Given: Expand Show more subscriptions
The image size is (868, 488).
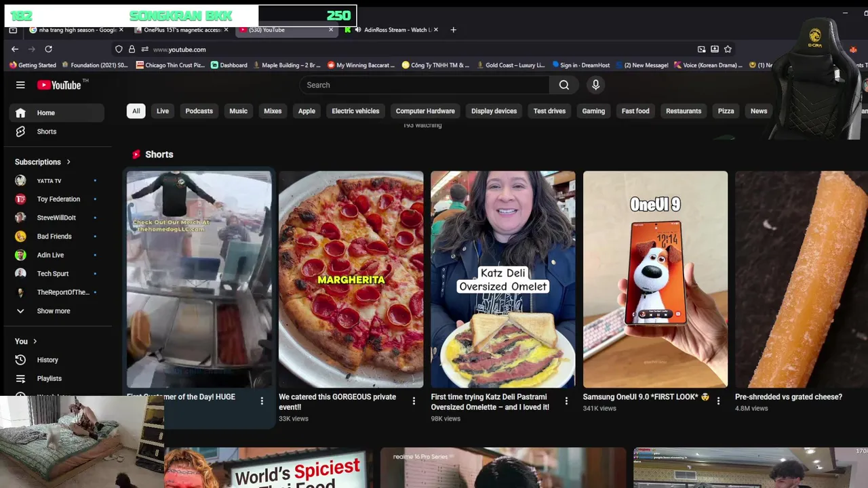Looking at the screenshot, I should [57, 311].
